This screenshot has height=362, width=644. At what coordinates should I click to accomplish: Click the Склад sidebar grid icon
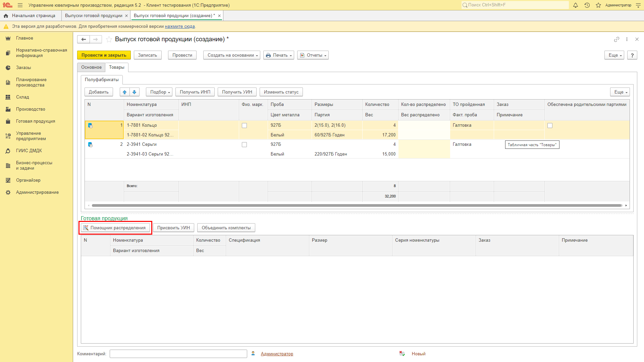(8, 97)
